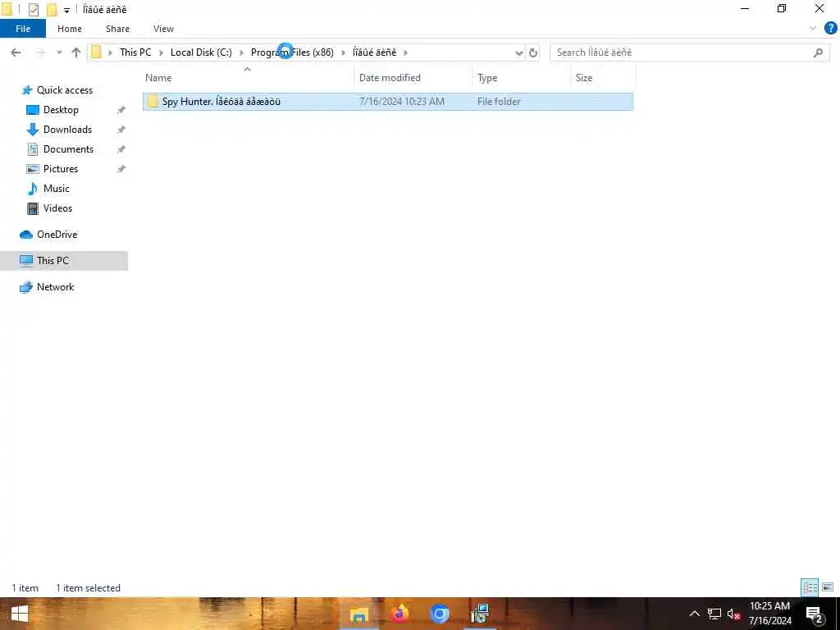This screenshot has width=840, height=630.
Task: Click the network tray icon
Action: tap(714, 614)
